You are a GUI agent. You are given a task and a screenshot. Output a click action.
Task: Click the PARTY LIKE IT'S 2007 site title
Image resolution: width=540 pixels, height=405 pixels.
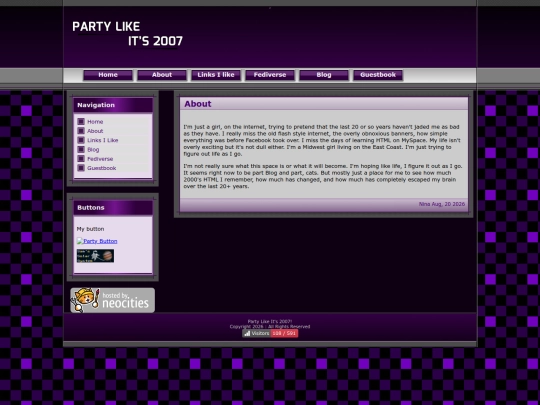127,34
